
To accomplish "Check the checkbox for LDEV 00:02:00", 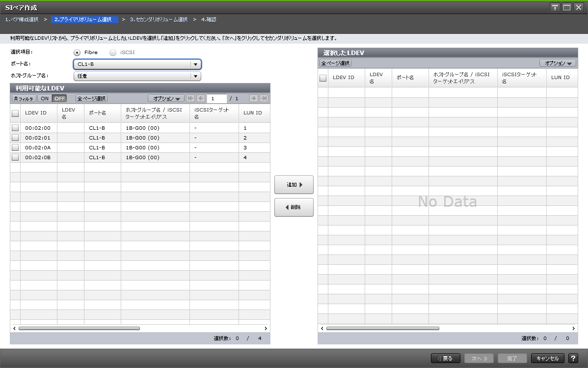I will click(14, 127).
